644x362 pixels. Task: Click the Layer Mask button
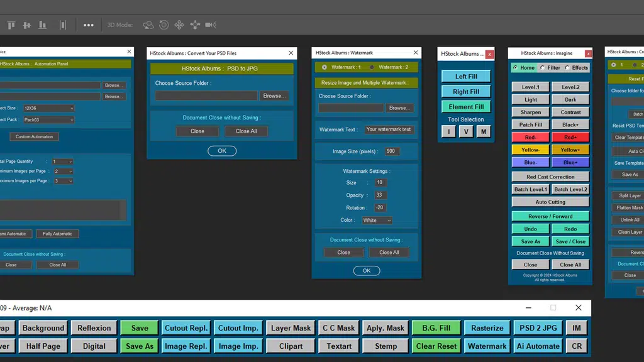(x=291, y=328)
